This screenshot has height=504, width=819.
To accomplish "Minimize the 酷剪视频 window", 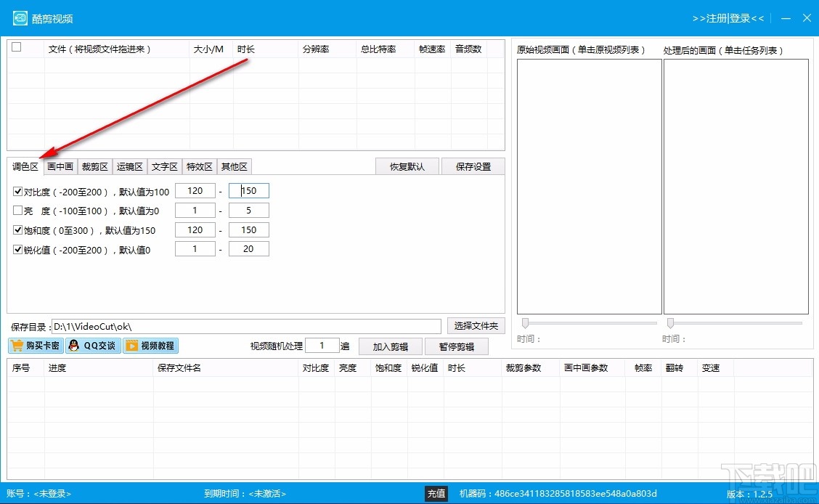I will 786,18.
